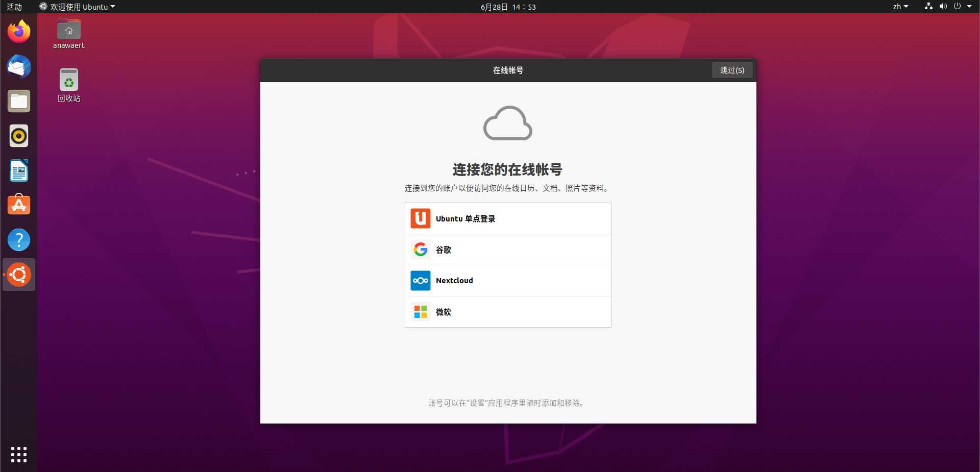Screen dimensions: 980x472
Task: Choose 谷歌 account option
Action: coord(508,250)
